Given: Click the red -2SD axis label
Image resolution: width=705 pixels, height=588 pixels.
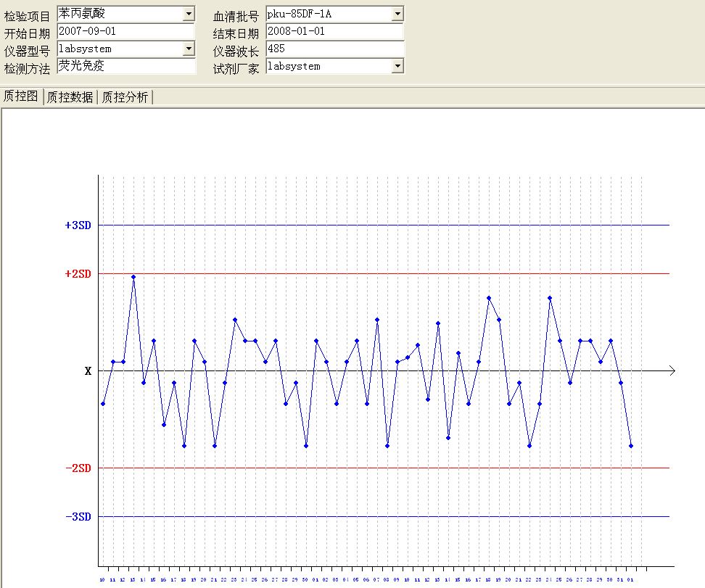Looking at the screenshot, I should click(78, 468).
